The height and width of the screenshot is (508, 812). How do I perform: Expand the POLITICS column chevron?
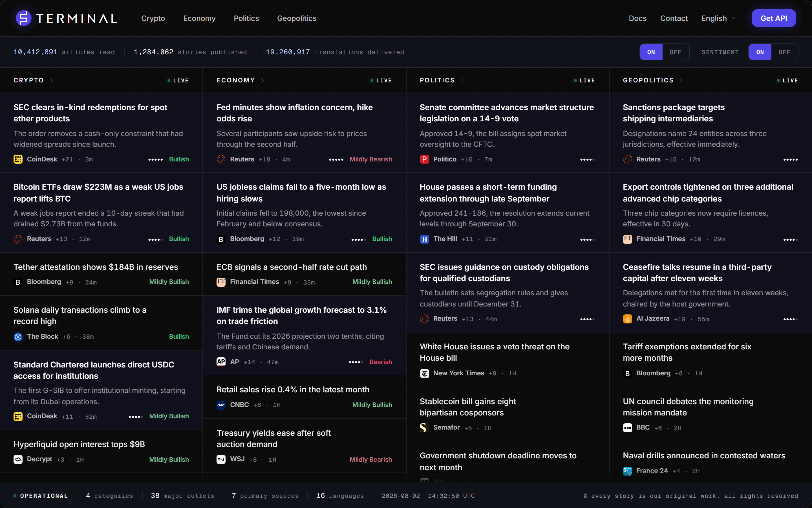[x=462, y=80]
